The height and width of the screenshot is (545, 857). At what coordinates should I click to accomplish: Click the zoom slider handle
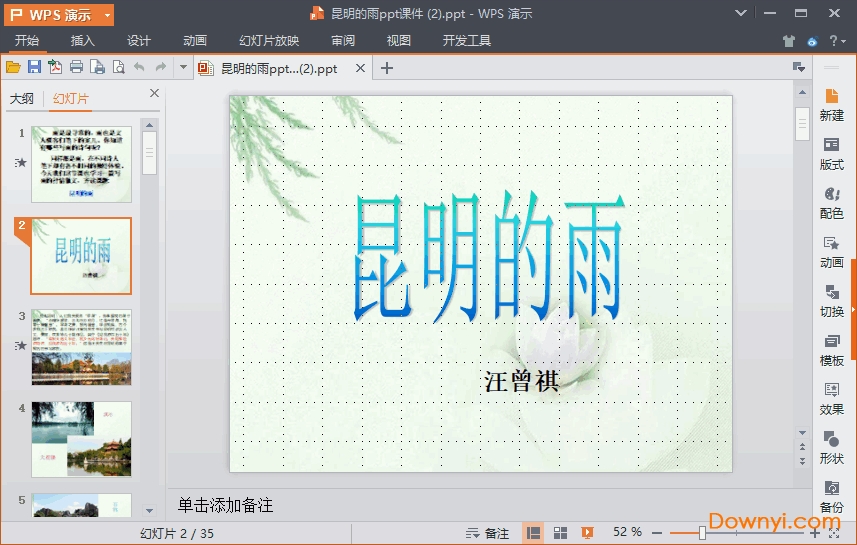(x=702, y=533)
